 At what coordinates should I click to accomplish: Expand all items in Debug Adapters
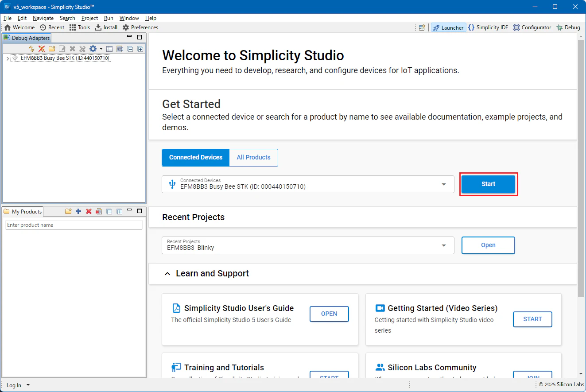(140, 49)
